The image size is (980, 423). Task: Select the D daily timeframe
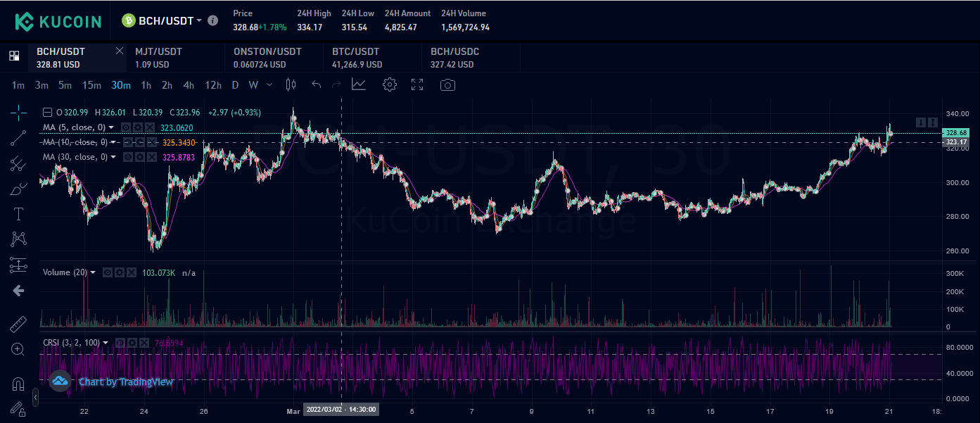coord(235,85)
